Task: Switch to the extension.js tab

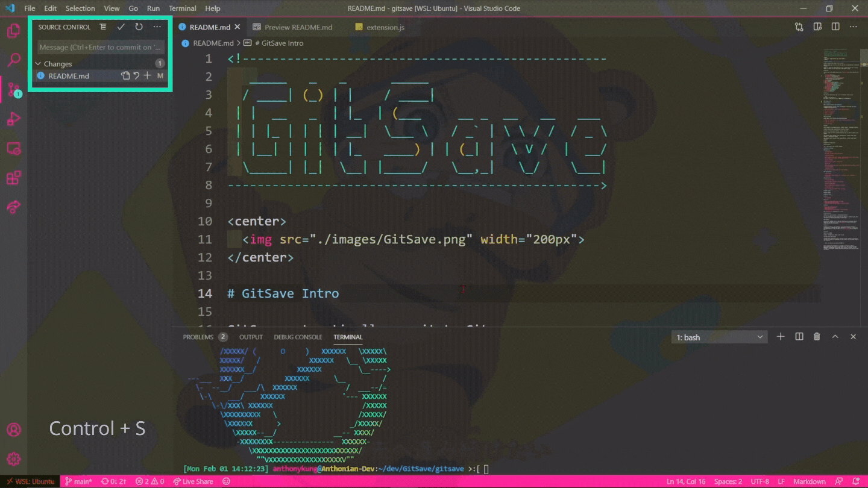Action: coord(380,27)
